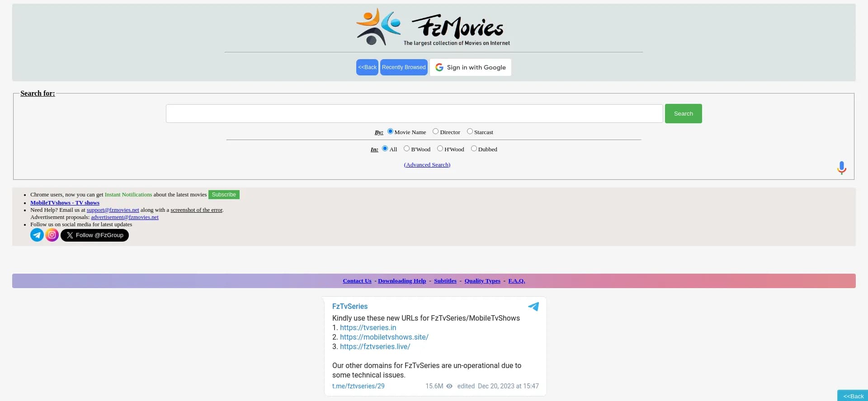Go back using top <<Back button
This screenshot has width=868, height=401.
pyautogui.click(x=367, y=67)
